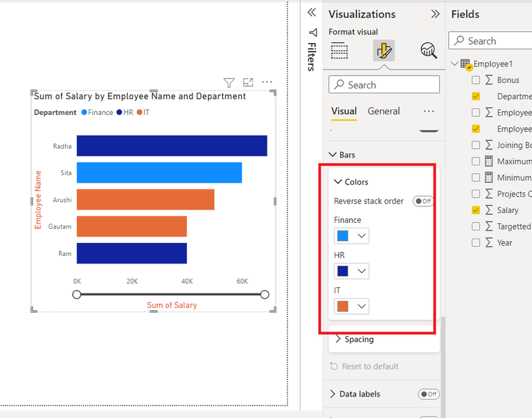Click sigma icon next to Bonus
The image size is (532, 418).
coord(489,80)
